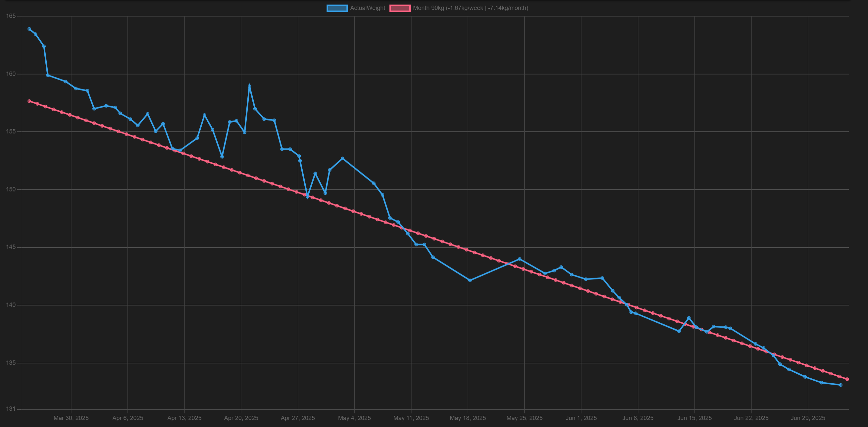Click the May 4, 2025 axis label
868x427 pixels.
(x=354, y=418)
